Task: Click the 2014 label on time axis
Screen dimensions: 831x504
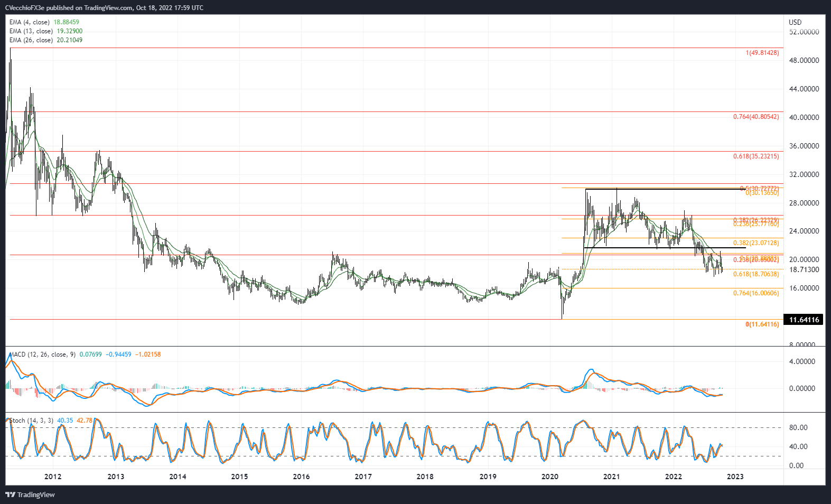Action: click(178, 477)
